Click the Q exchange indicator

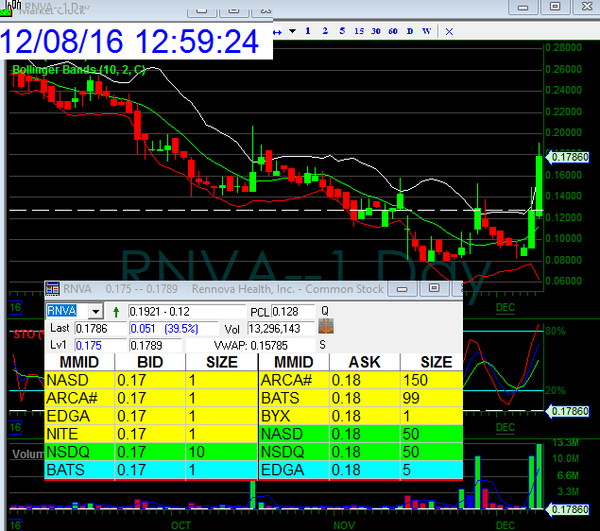tap(324, 311)
